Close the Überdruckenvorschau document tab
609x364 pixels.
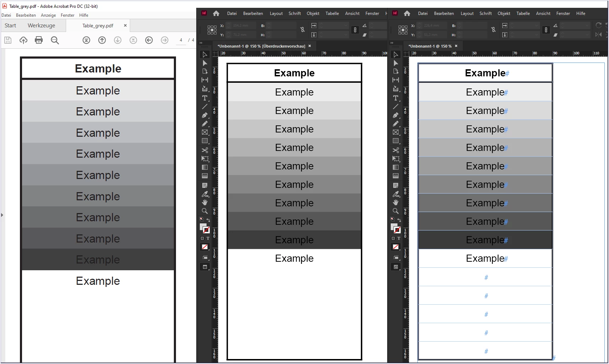pyautogui.click(x=310, y=46)
